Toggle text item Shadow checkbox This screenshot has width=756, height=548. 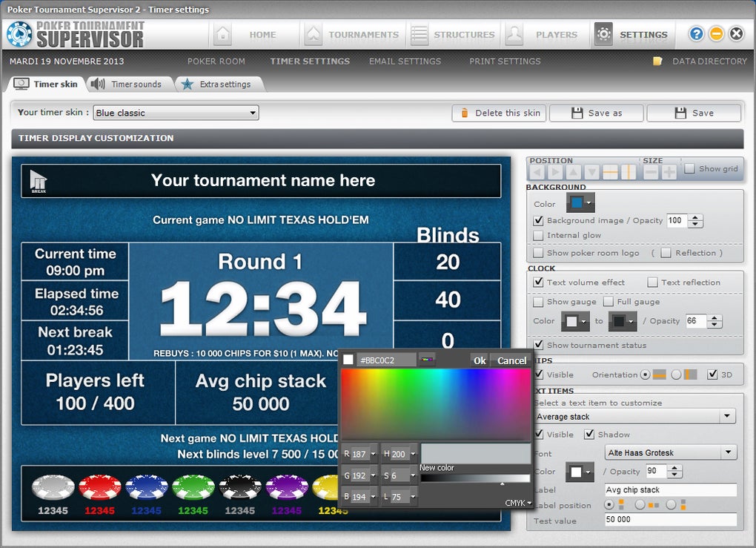coord(589,434)
